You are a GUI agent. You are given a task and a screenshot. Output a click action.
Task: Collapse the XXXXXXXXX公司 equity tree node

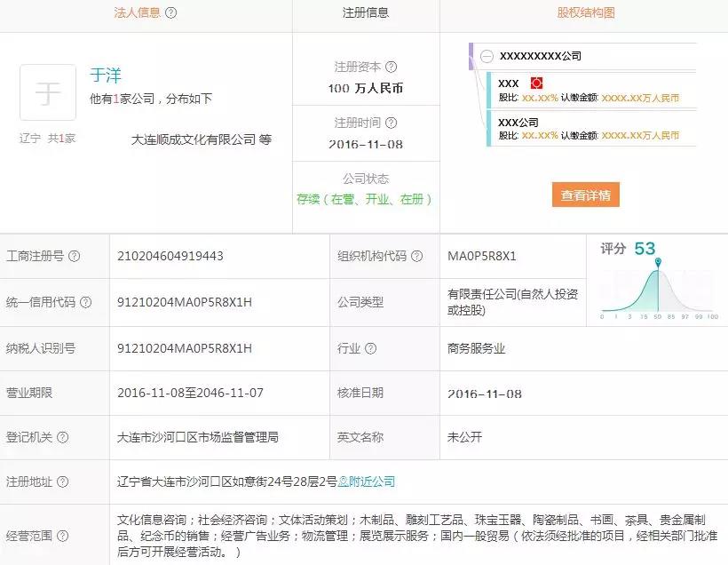[x=487, y=56]
